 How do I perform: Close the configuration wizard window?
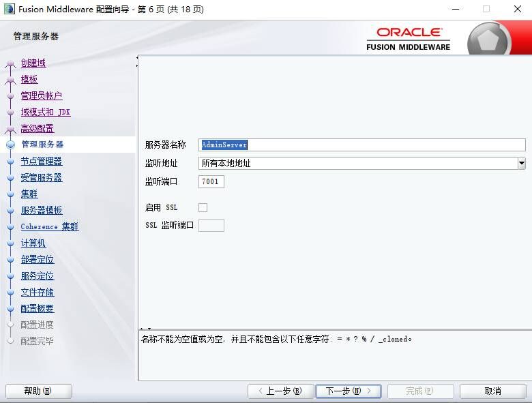coord(518,9)
